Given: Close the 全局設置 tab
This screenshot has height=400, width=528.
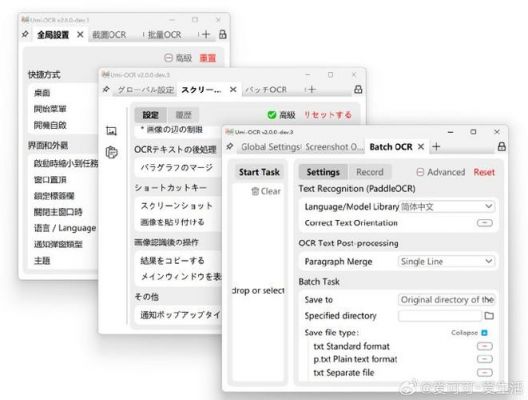Looking at the screenshot, I should click(80, 34).
